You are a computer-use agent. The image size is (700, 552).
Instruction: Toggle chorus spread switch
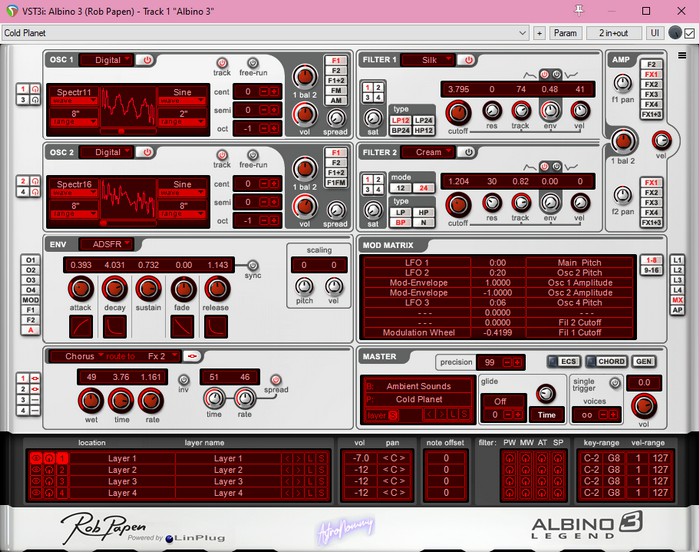tap(276, 380)
